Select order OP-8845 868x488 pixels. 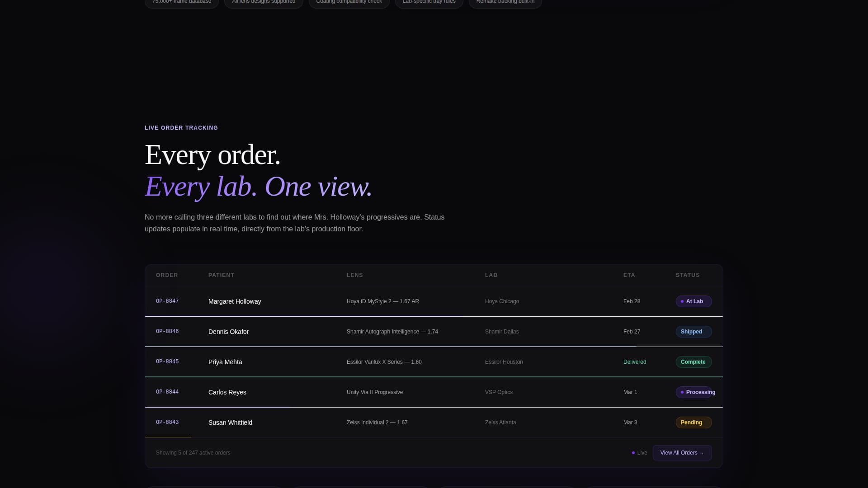tap(167, 361)
